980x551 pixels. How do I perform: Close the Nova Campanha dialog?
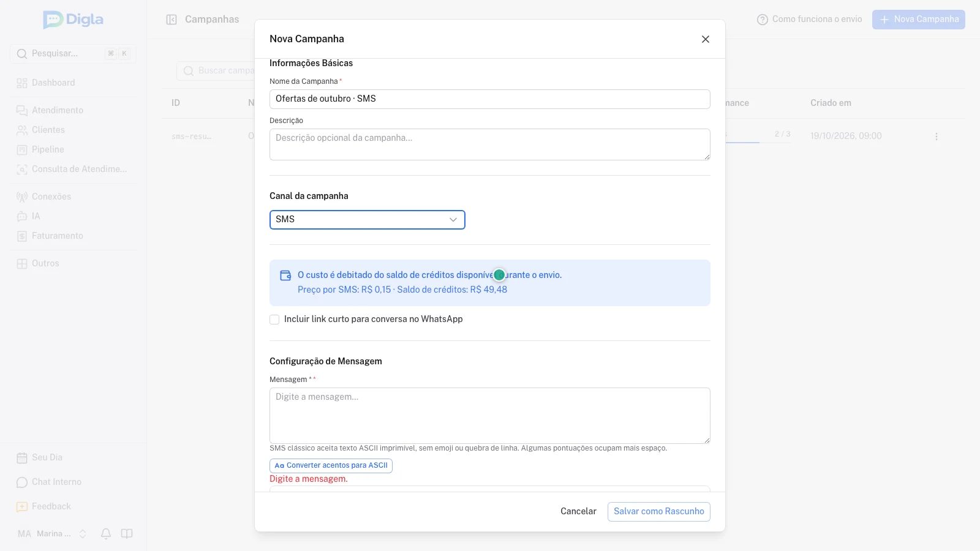pos(706,39)
